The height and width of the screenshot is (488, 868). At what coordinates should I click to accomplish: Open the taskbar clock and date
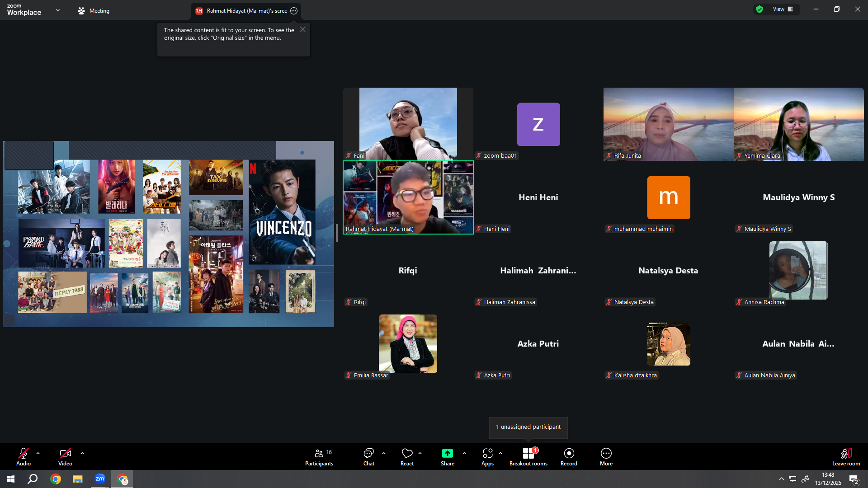(x=828, y=479)
